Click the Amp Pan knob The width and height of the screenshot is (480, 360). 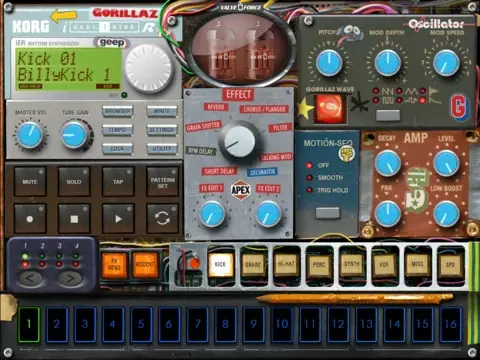point(388,214)
